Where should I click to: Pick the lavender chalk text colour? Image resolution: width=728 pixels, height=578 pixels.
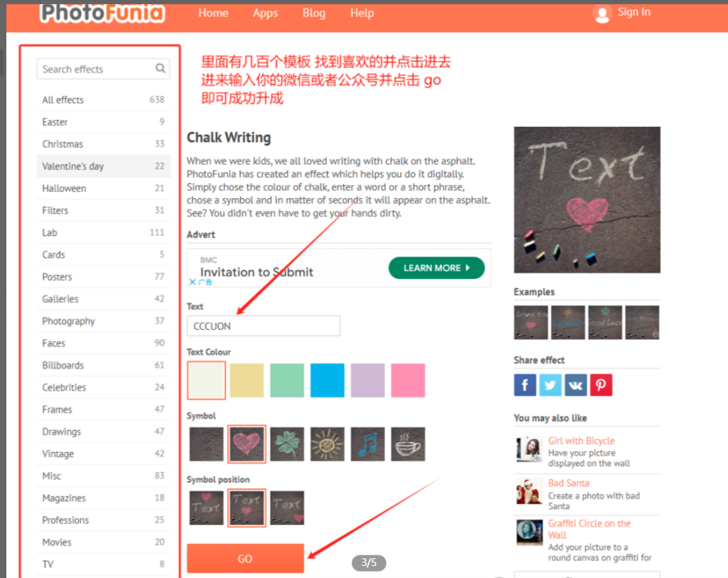[x=368, y=380]
